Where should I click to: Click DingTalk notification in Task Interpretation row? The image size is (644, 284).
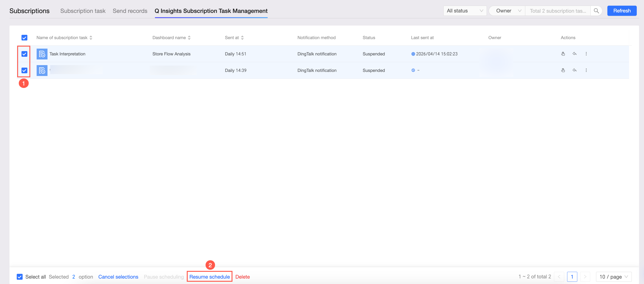click(x=317, y=54)
